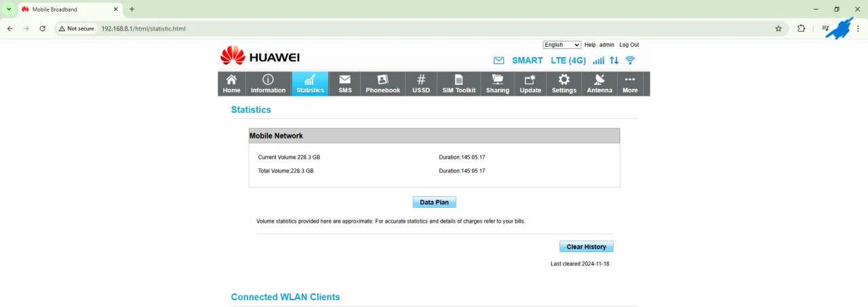The width and height of the screenshot is (868, 307).
Task: Select the Mobile Broadband browser tab
Action: coord(70,10)
